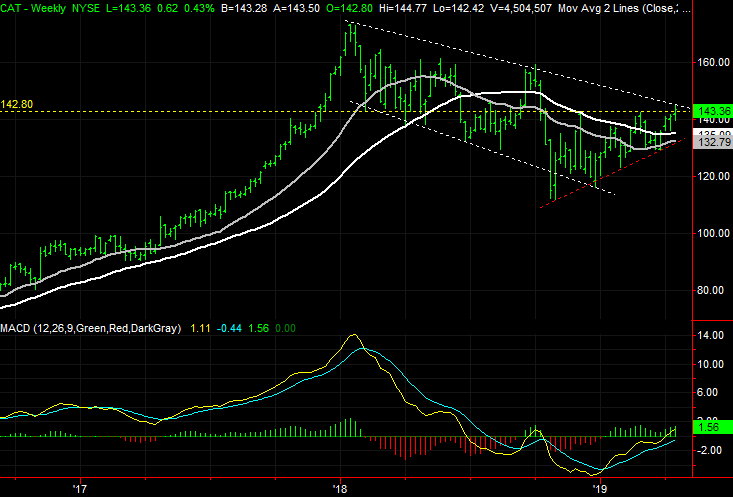Click the 80.00 price axis label

tap(712, 290)
